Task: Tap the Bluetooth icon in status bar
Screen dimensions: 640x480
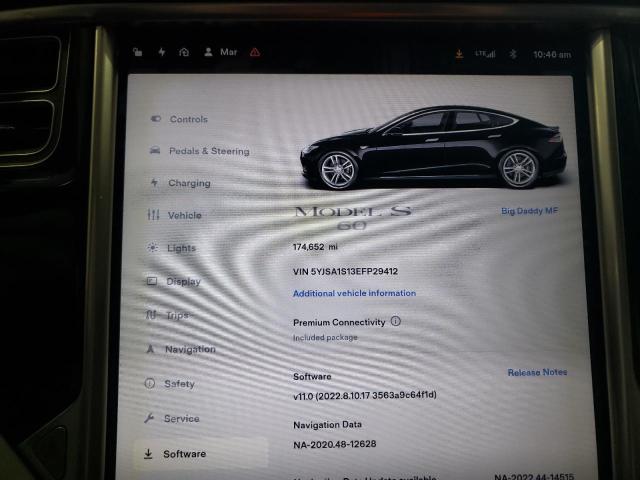Action: (513, 54)
